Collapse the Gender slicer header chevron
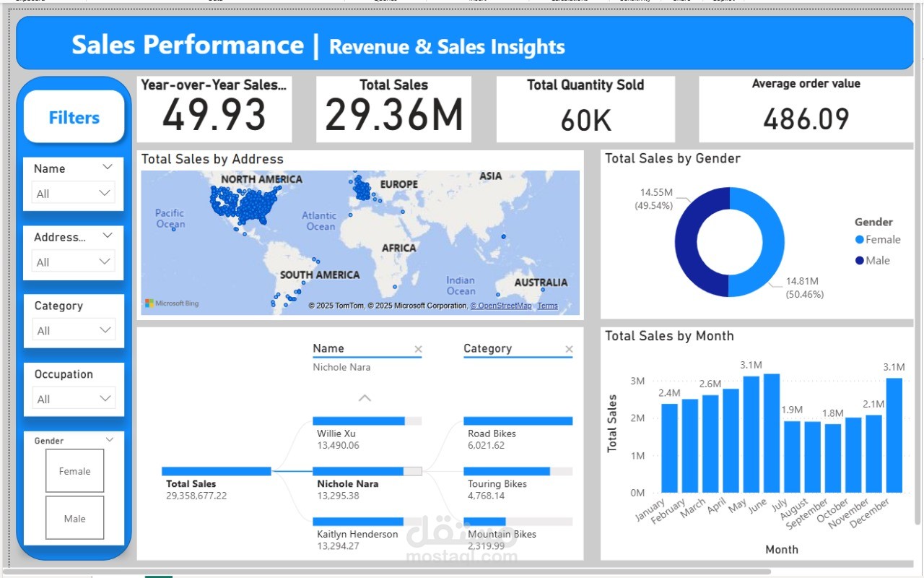The height and width of the screenshot is (578, 924). 110,439
